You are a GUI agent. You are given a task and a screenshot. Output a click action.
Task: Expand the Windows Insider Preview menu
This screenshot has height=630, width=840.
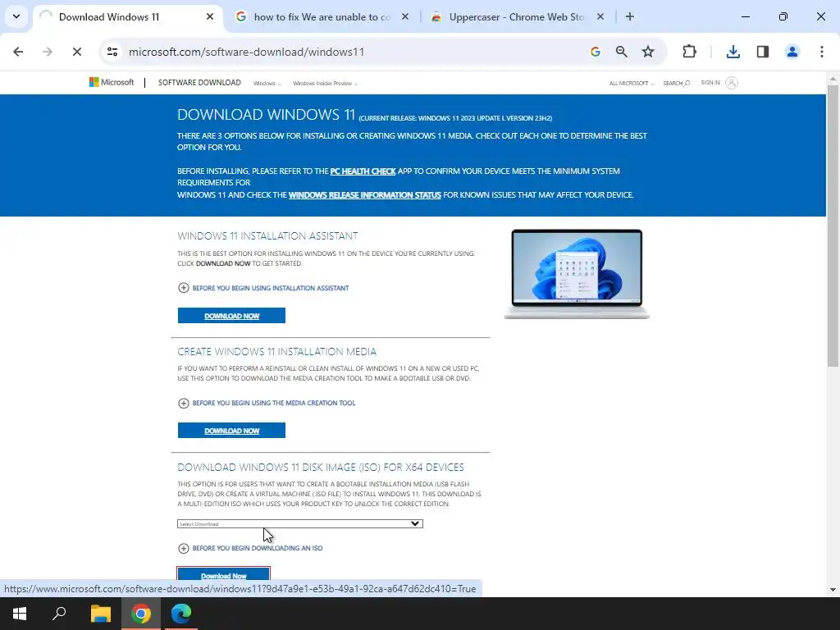click(325, 84)
